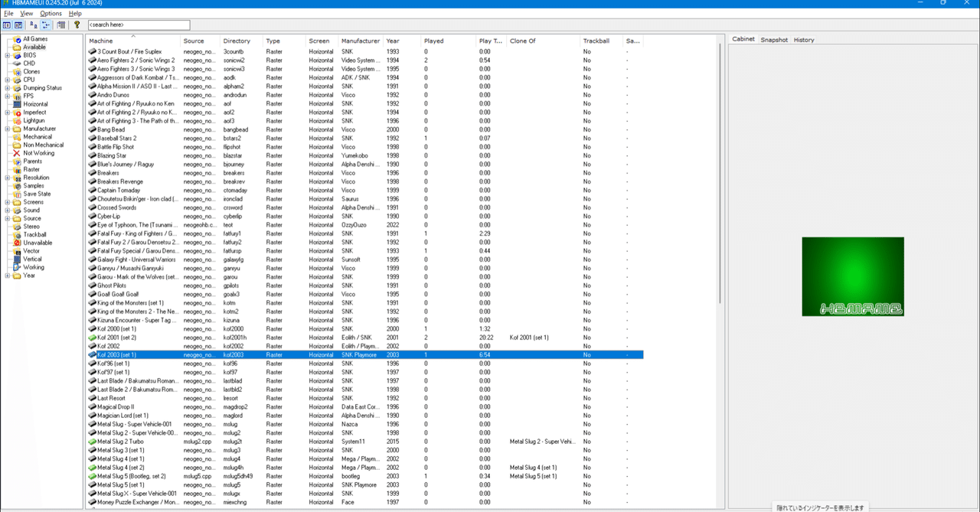Toggle the screenshot pane toolbar button

point(18,25)
